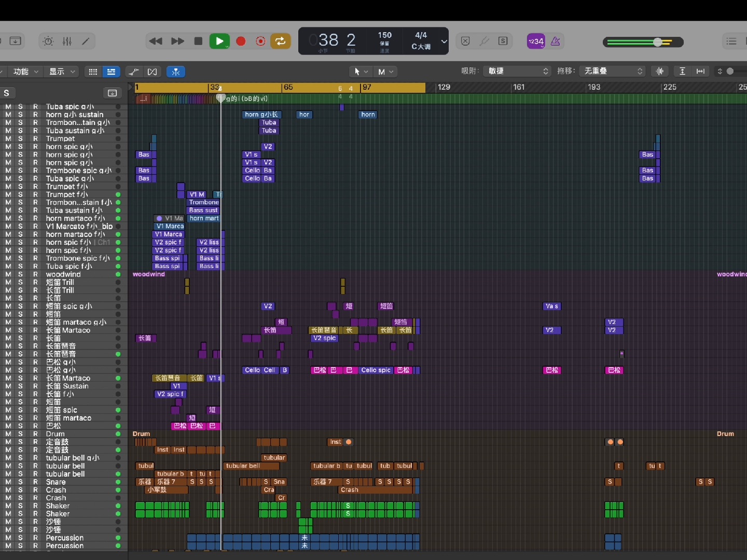Open Smart Controls dial icon
Image resolution: width=747 pixels, height=560 pixels.
pyautogui.click(x=48, y=41)
